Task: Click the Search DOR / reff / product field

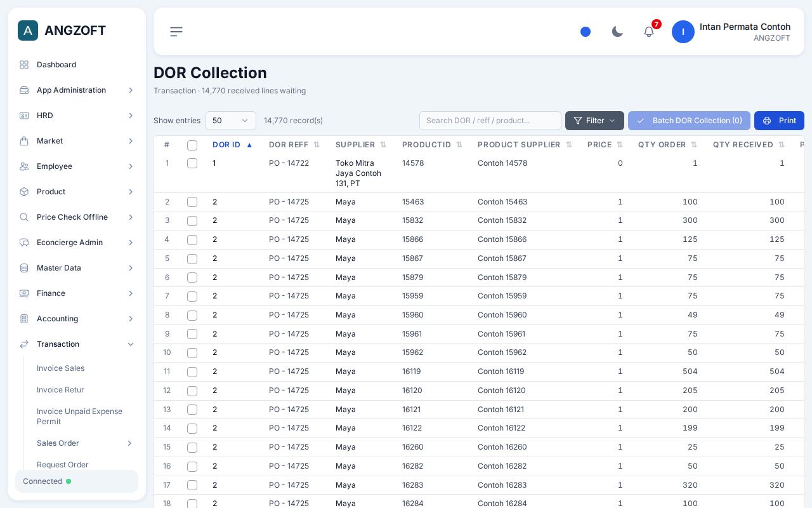Action: coord(490,121)
